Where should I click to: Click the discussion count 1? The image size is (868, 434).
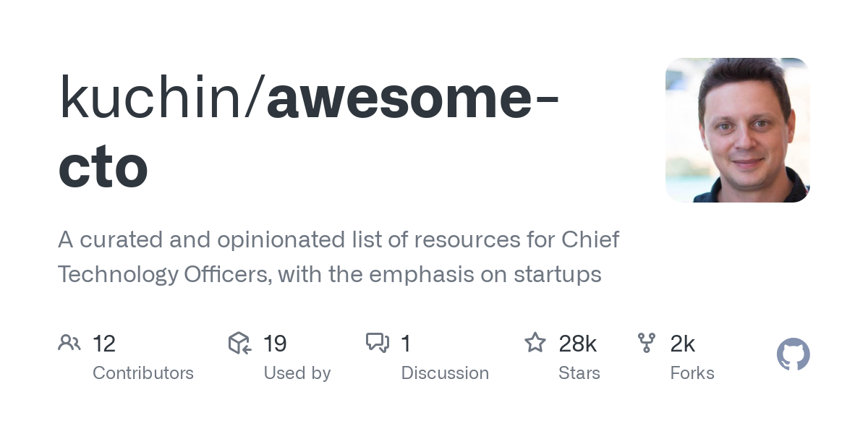pyautogui.click(x=406, y=344)
